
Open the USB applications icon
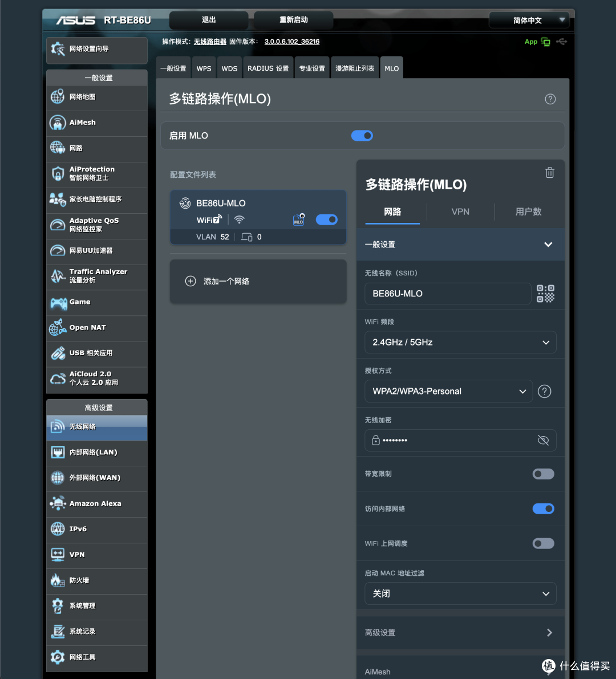(58, 353)
